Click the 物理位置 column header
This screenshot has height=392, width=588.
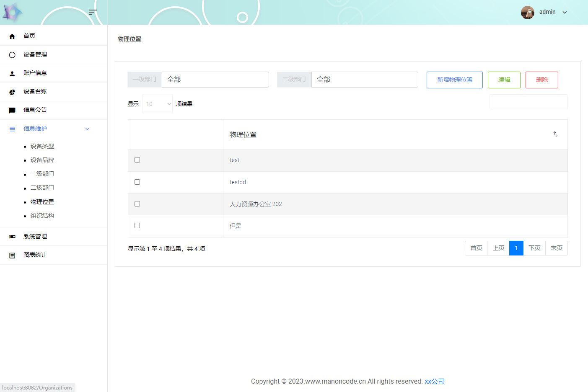tap(395, 134)
